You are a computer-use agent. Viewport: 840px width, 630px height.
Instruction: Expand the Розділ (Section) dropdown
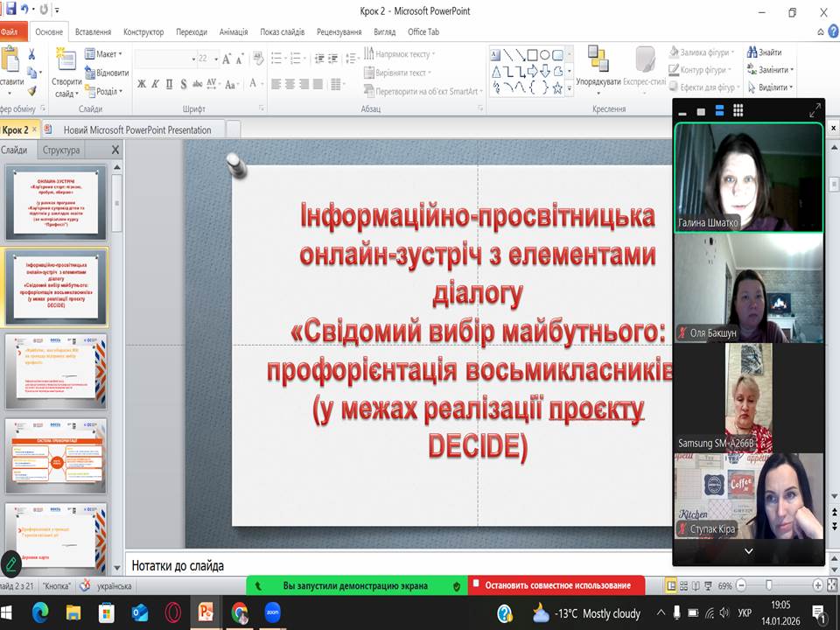coord(107,91)
